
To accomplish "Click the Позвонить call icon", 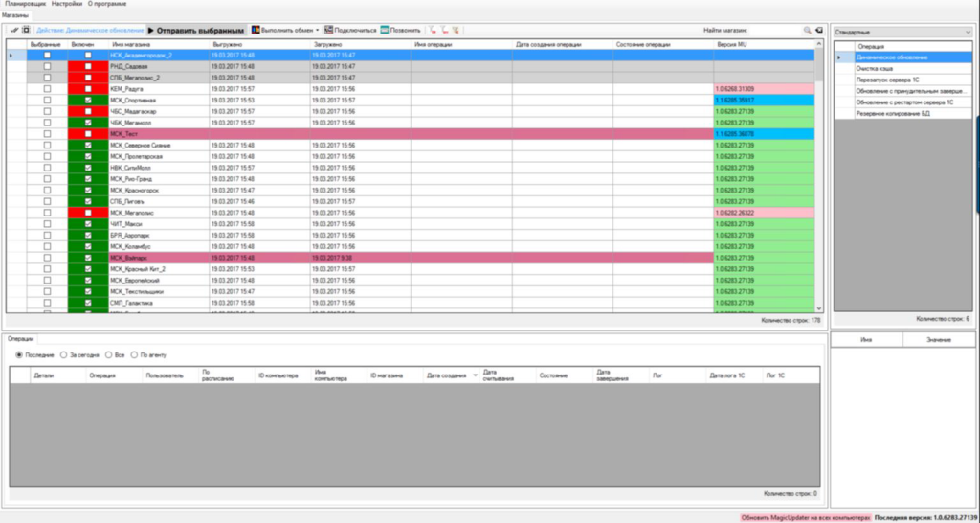I will pos(385,30).
